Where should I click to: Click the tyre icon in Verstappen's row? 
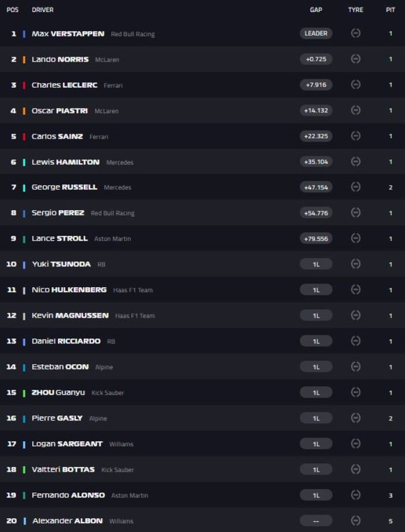pyautogui.click(x=356, y=34)
